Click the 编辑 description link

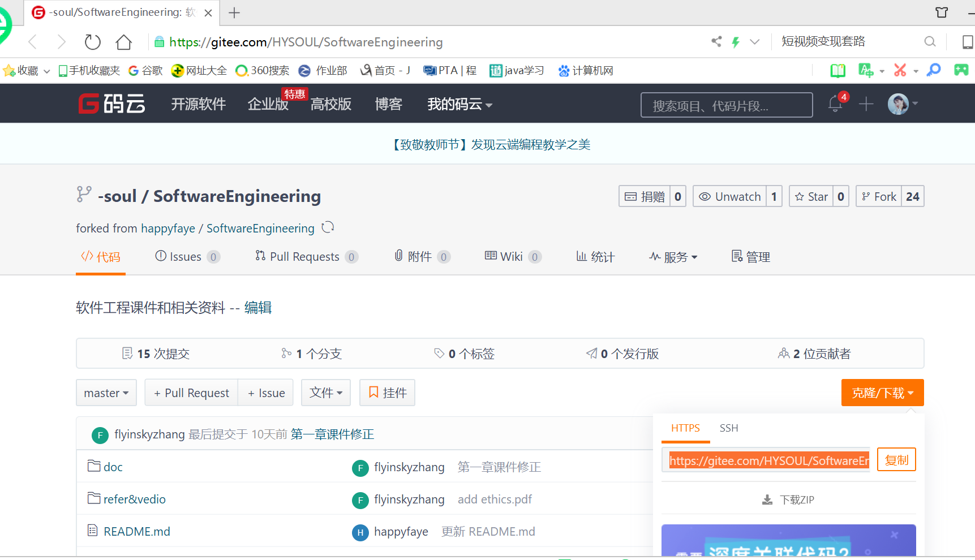(258, 308)
